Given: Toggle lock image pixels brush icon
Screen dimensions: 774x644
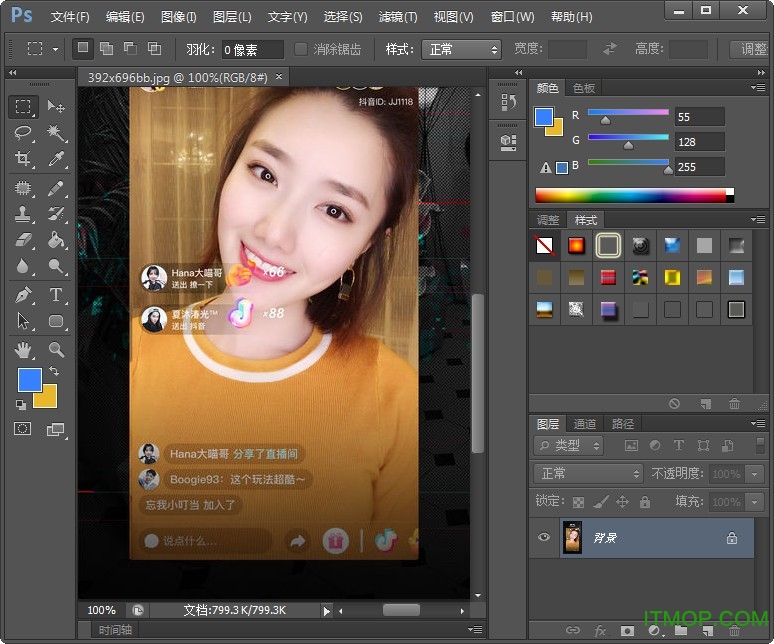Looking at the screenshot, I should click(600, 502).
